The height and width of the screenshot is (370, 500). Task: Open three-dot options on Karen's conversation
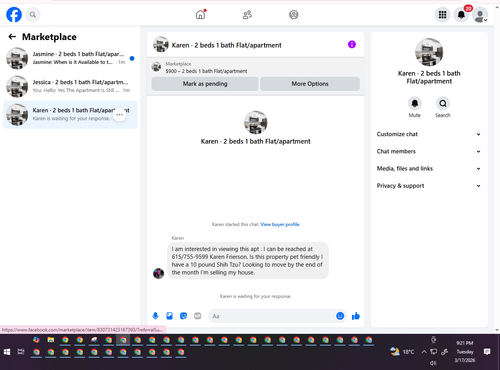[119, 114]
